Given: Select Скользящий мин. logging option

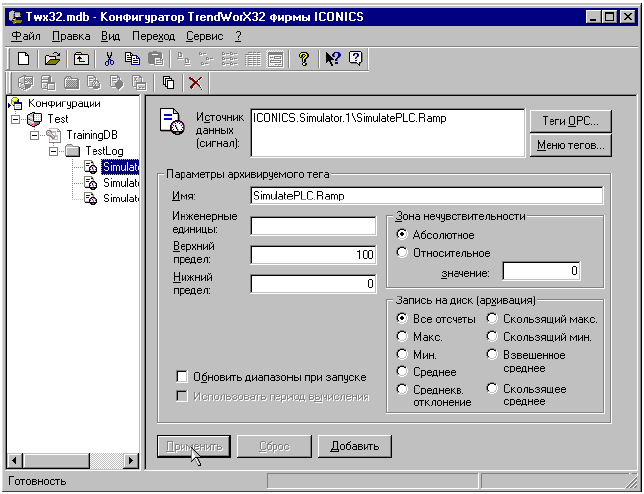Looking at the screenshot, I should click(492, 336).
